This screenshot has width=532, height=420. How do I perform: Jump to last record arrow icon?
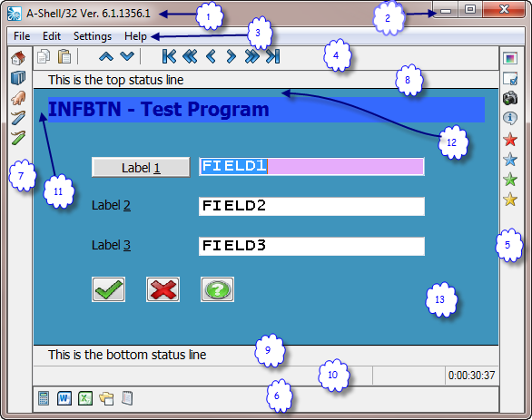[273, 56]
